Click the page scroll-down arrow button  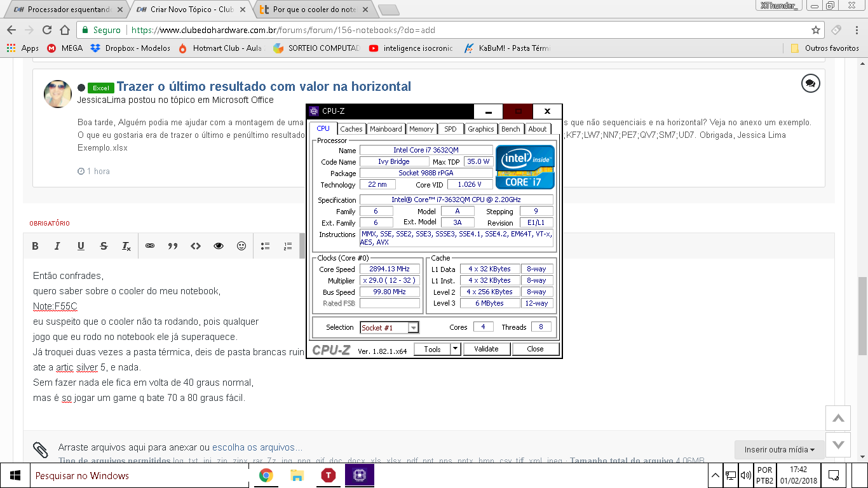pos(838,444)
